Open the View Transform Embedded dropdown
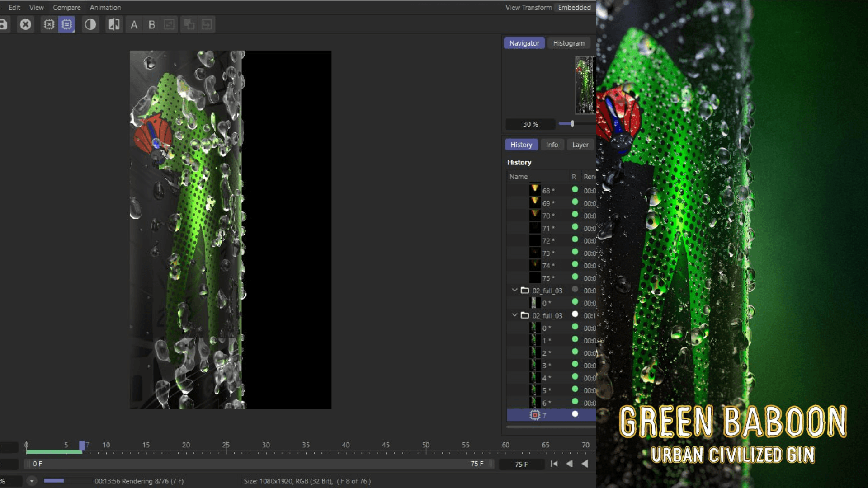 coord(574,8)
